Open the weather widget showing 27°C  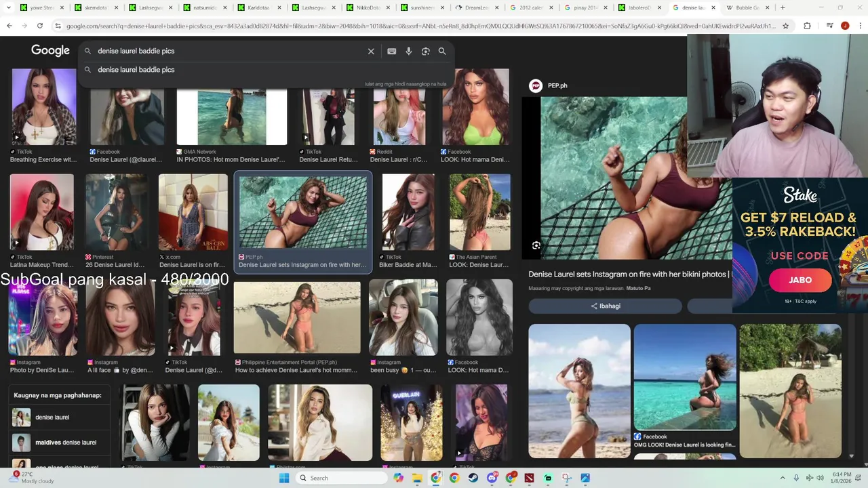point(31,478)
